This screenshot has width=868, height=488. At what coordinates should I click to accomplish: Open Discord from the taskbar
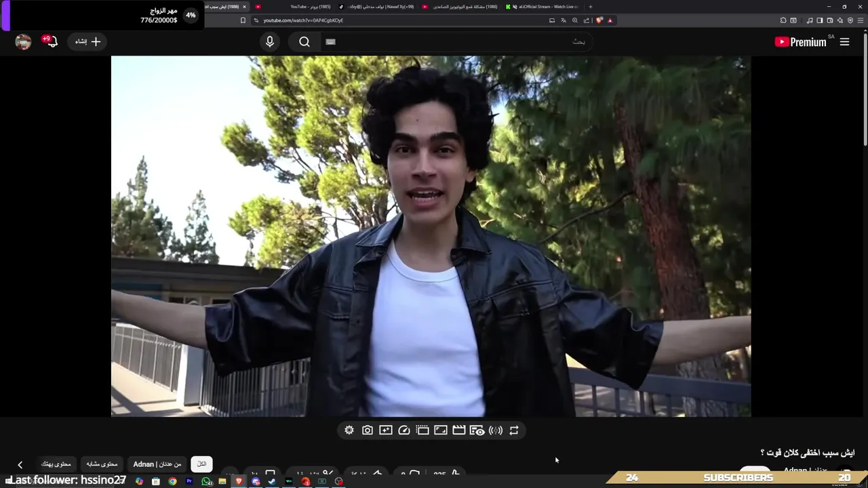click(256, 481)
